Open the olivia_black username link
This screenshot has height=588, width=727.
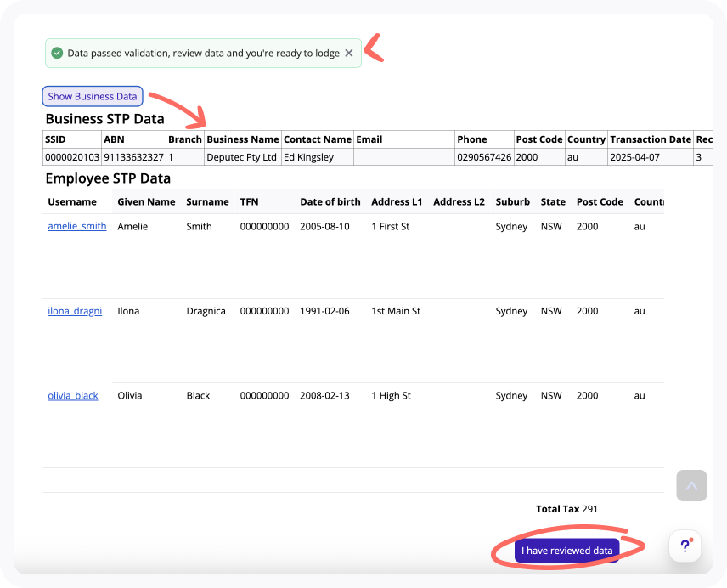point(73,396)
